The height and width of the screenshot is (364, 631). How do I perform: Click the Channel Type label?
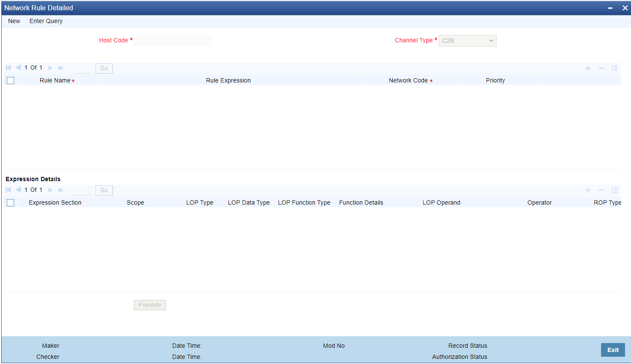point(414,40)
